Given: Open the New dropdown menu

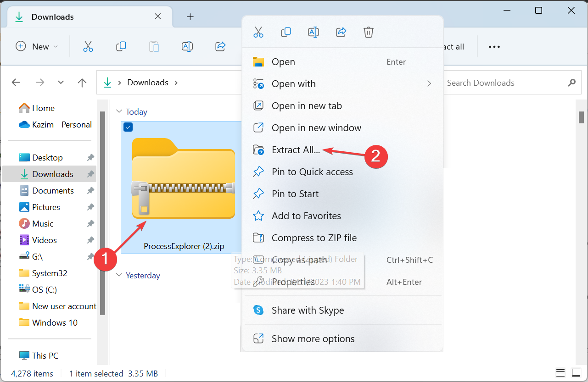Looking at the screenshot, I should click(x=37, y=46).
